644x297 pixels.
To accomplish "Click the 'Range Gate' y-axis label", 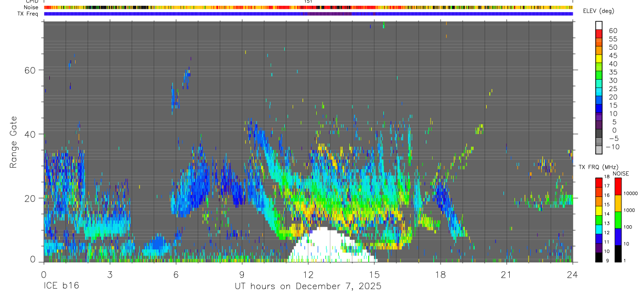I will [13, 142].
